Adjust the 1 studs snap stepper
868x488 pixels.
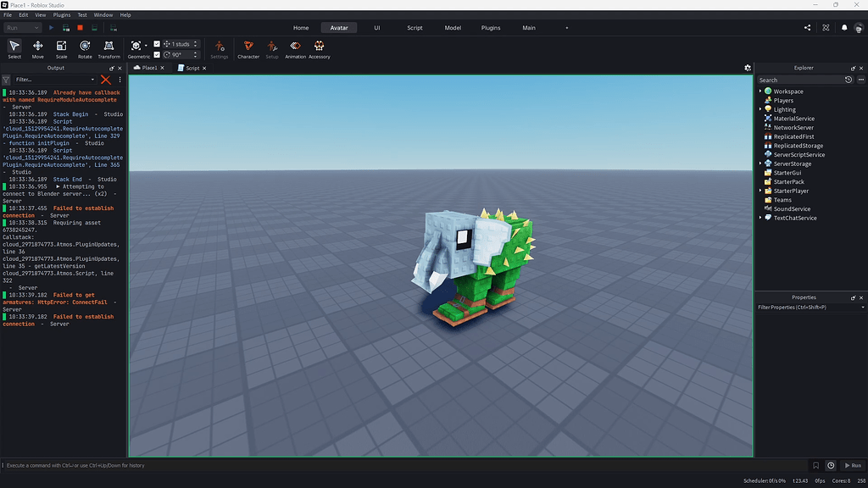tap(195, 44)
